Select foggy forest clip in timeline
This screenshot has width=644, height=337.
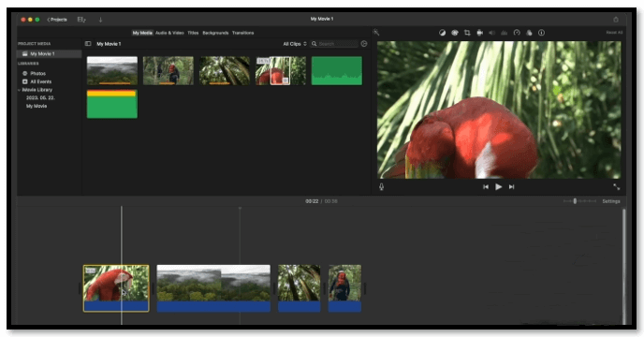tap(213, 288)
